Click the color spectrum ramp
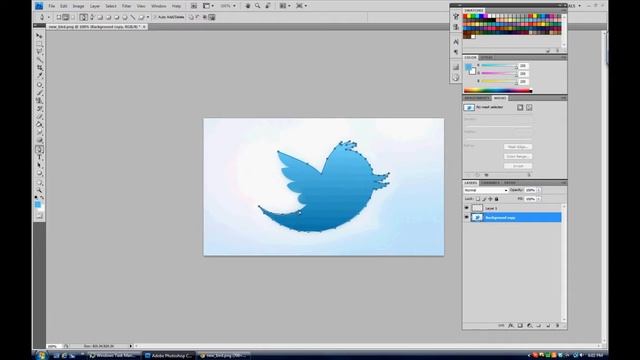640x360 pixels. 498,91
